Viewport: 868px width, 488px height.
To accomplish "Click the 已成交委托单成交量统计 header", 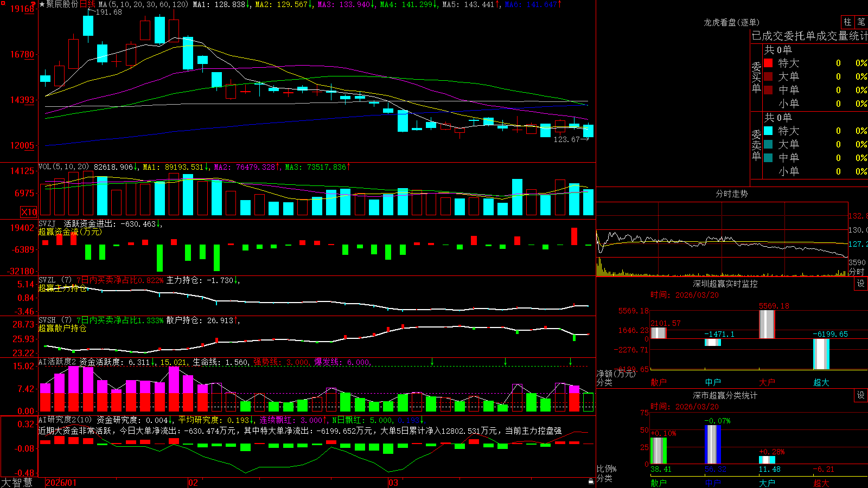I will coord(809,36).
